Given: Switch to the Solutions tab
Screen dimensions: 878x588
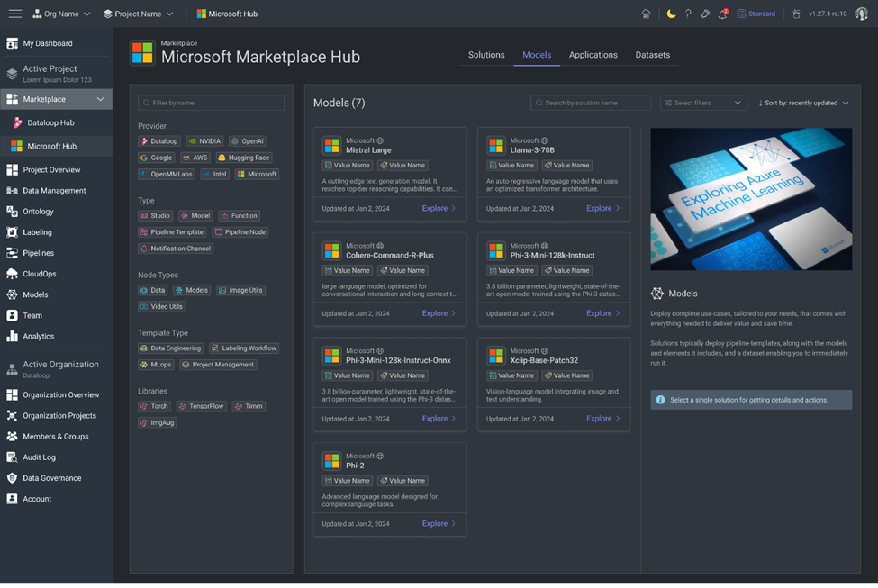Looking at the screenshot, I should 486,55.
